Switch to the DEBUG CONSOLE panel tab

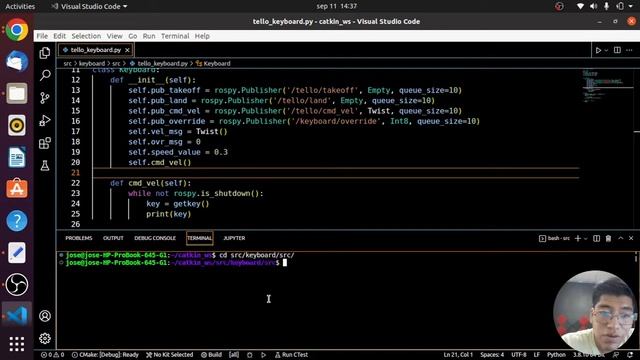tap(155, 238)
